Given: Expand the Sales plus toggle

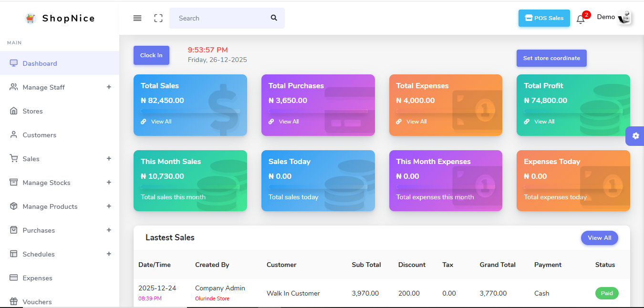Looking at the screenshot, I should pos(109,159).
